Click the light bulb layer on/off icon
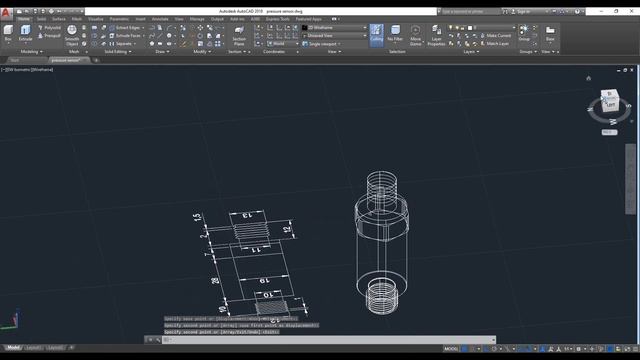Viewport: 640px width, 360px height. click(x=451, y=28)
